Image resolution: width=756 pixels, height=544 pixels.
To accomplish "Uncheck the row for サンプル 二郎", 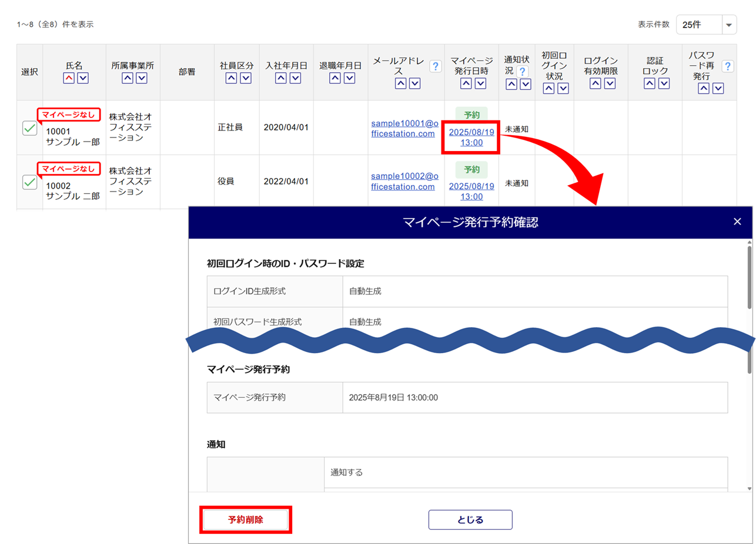I will (x=29, y=182).
